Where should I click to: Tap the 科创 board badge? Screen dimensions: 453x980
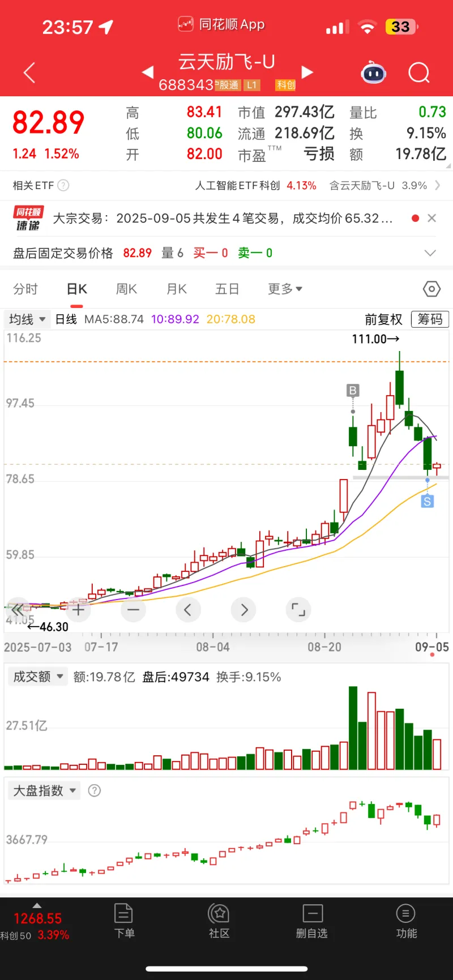point(286,85)
